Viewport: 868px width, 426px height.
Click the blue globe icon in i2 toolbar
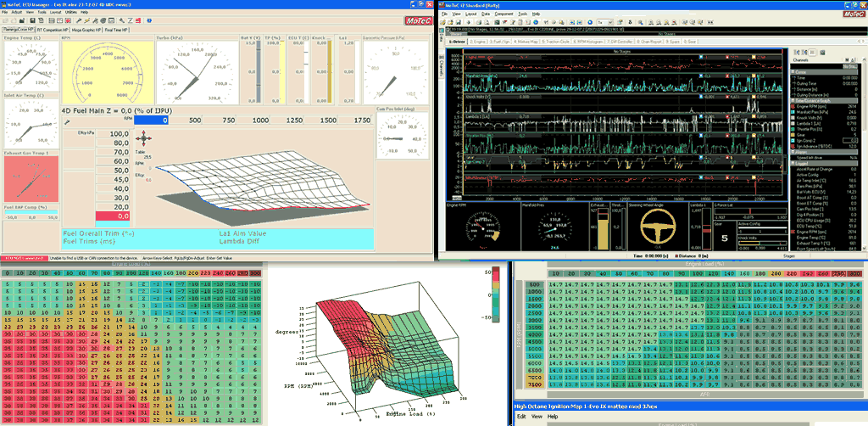point(536,22)
